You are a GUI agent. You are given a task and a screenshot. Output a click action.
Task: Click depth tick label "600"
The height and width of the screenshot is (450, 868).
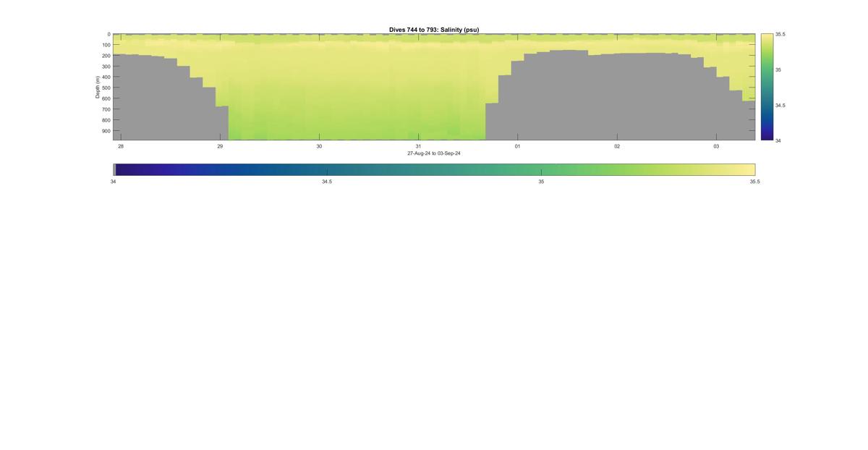point(106,98)
